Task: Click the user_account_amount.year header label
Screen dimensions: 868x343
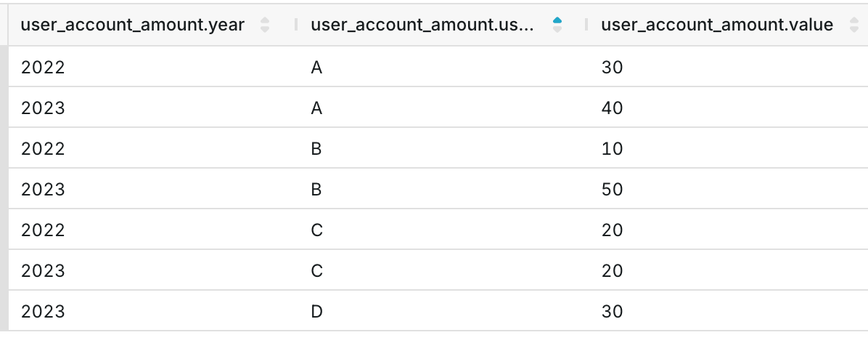Action: (133, 25)
